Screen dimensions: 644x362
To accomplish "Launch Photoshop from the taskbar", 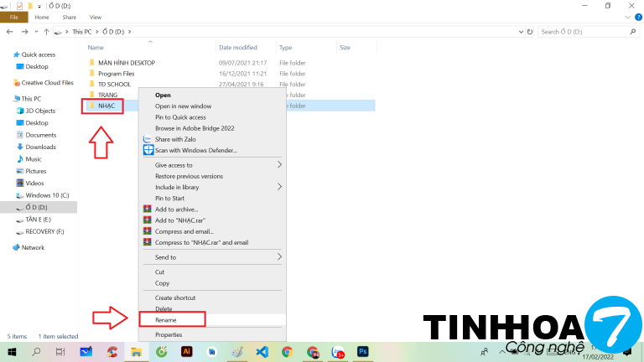I will coord(363,352).
